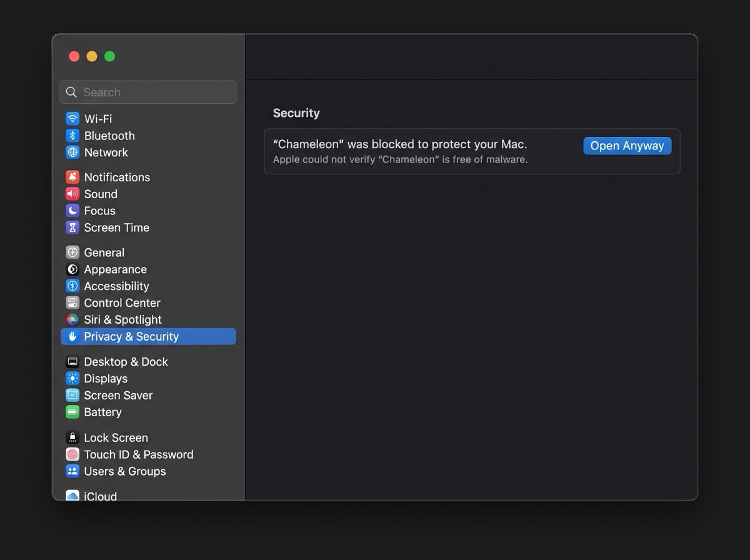Click the Sound speaker icon

pyautogui.click(x=72, y=194)
